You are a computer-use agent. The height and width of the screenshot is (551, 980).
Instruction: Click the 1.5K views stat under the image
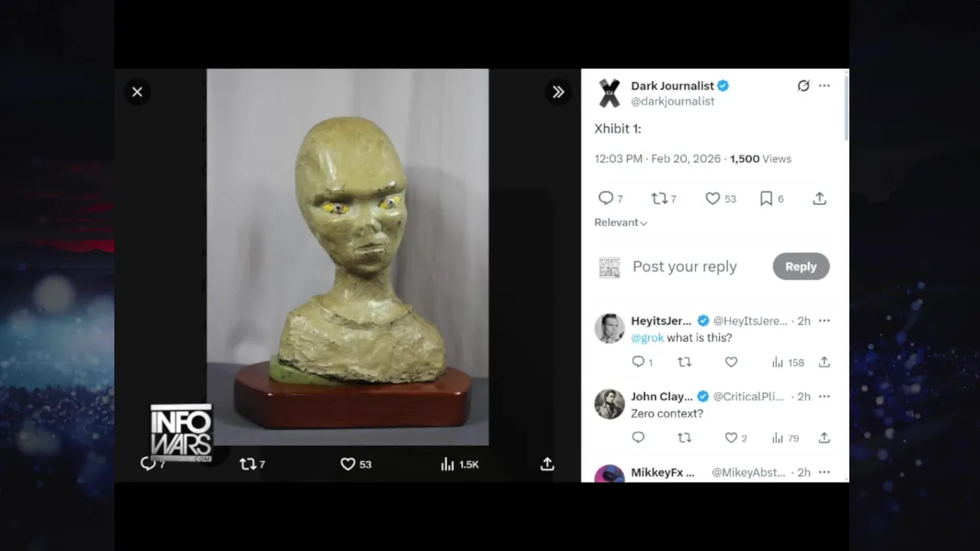click(x=459, y=464)
